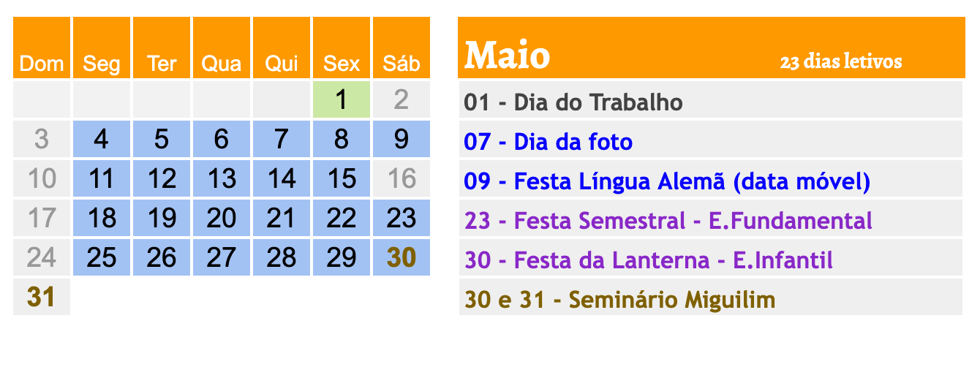Image resolution: width=980 pixels, height=386 pixels.
Task: Click the Sex weekday header
Action: click(x=342, y=64)
